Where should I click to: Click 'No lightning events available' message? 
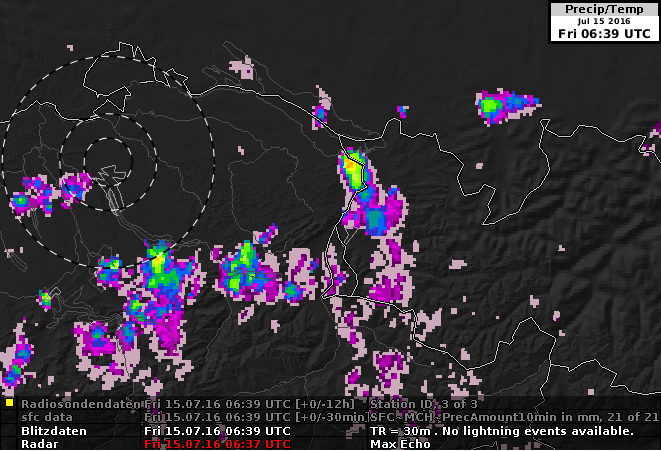pos(538,431)
